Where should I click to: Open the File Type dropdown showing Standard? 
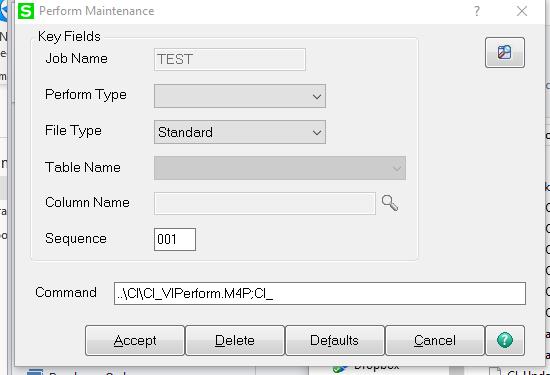tap(240, 132)
